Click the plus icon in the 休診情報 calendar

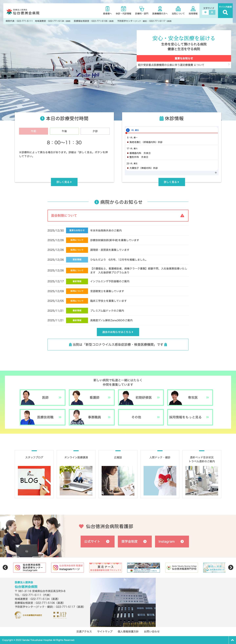(216, 173)
